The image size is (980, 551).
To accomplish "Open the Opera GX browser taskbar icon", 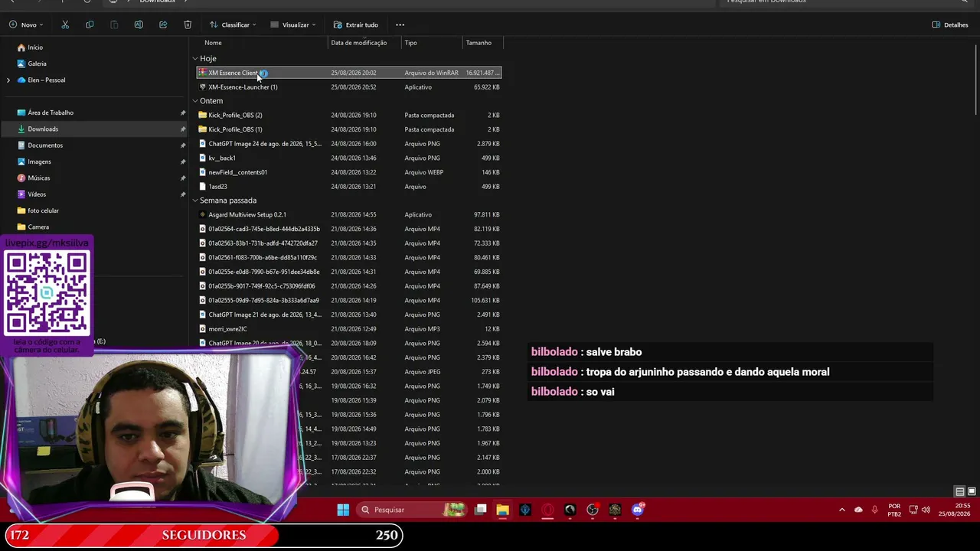I will (x=547, y=510).
